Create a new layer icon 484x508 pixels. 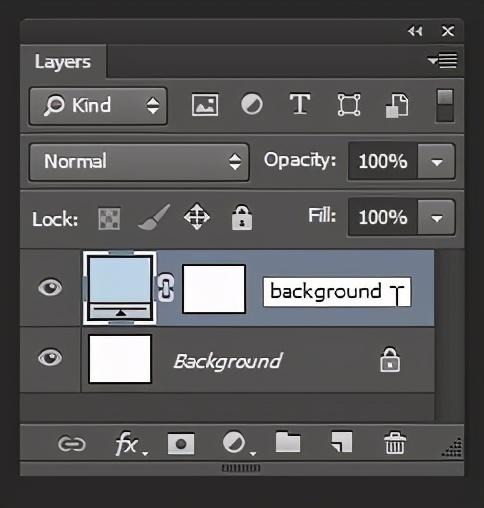point(341,442)
